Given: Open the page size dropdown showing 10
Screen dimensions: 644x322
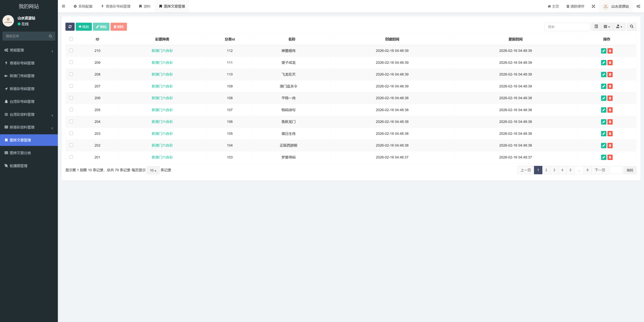Looking at the screenshot, I should 153,170.
